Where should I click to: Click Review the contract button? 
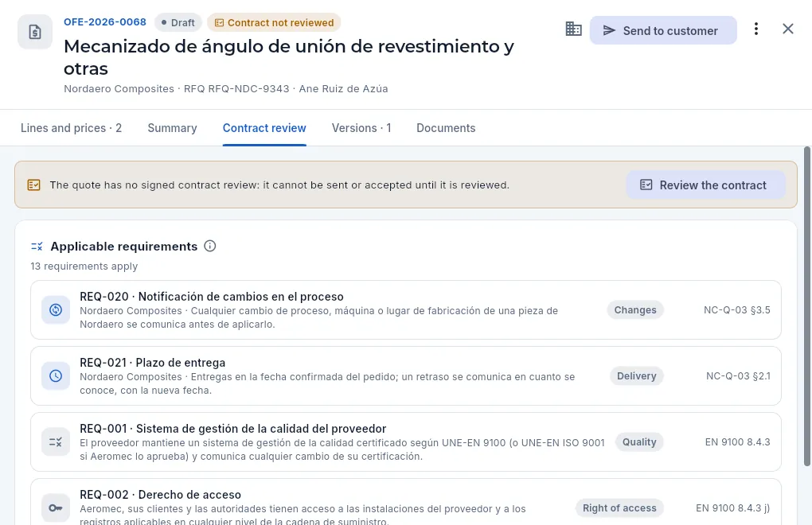click(706, 185)
